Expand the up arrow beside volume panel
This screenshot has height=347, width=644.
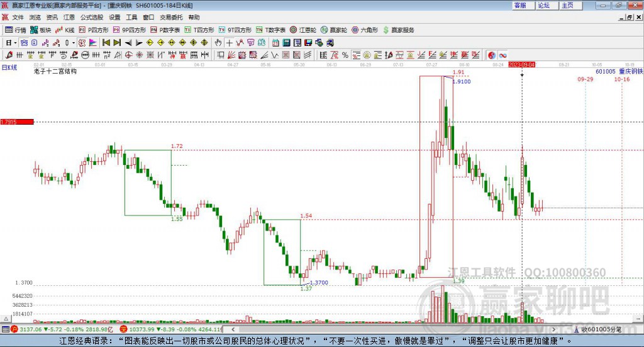click(6, 319)
